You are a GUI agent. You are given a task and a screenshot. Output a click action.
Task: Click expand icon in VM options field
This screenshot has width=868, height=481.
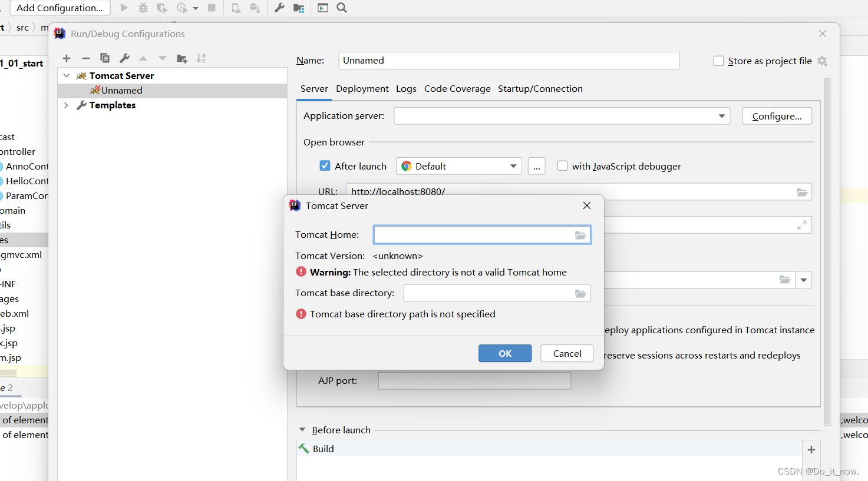802,225
